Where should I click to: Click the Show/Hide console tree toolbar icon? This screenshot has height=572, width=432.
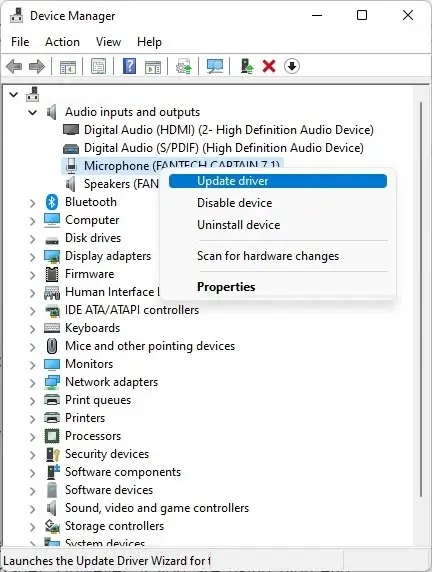point(68,67)
